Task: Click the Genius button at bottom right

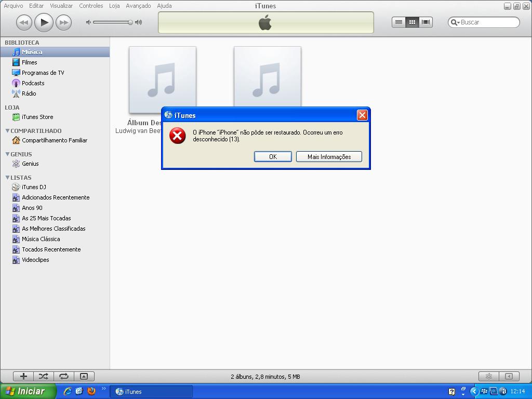Action: pos(488,376)
